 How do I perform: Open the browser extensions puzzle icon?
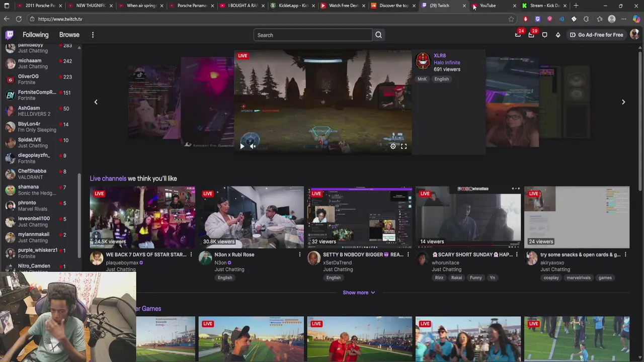(x=586, y=19)
